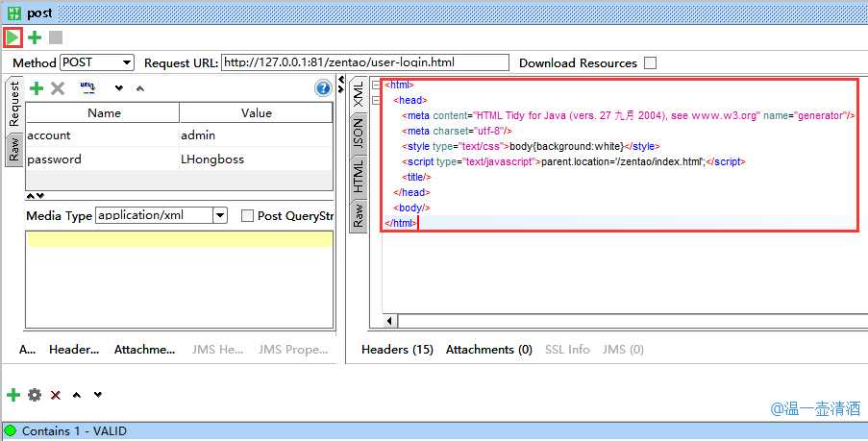
Task: Cancel request with gray stop square
Action: tap(56, 37)
